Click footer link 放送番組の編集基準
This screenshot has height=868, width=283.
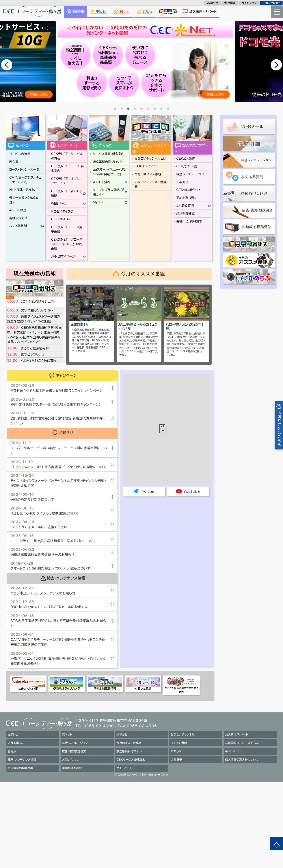(33, 768)
